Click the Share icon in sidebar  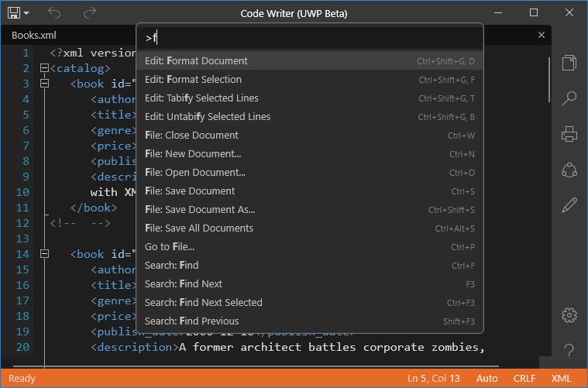click(569, 170)
